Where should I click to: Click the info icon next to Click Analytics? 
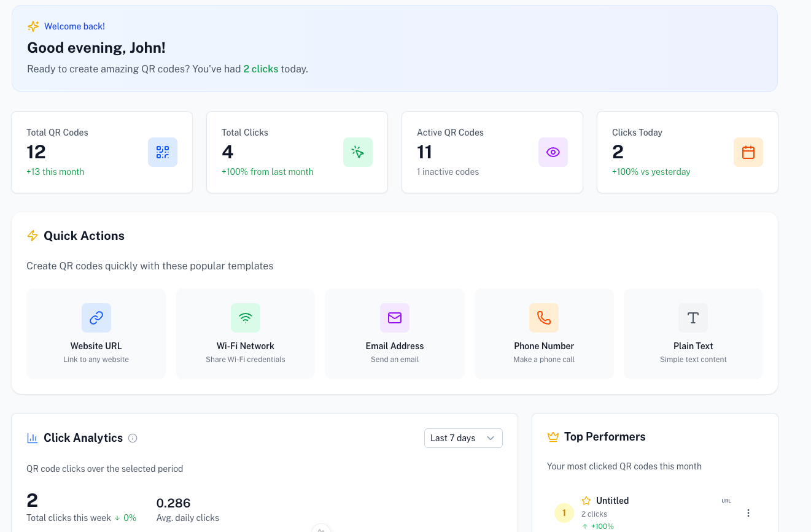click(133, 438)
